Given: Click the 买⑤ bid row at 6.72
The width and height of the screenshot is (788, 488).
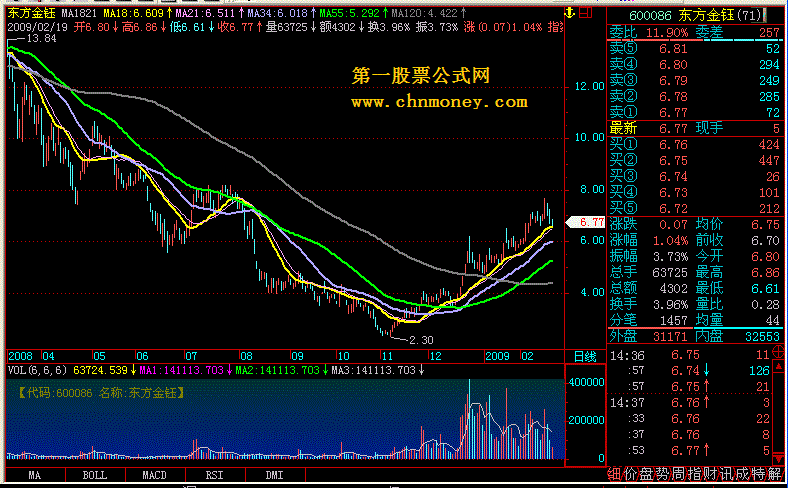Looking at the screenshot, I should (x=695, y=208).
